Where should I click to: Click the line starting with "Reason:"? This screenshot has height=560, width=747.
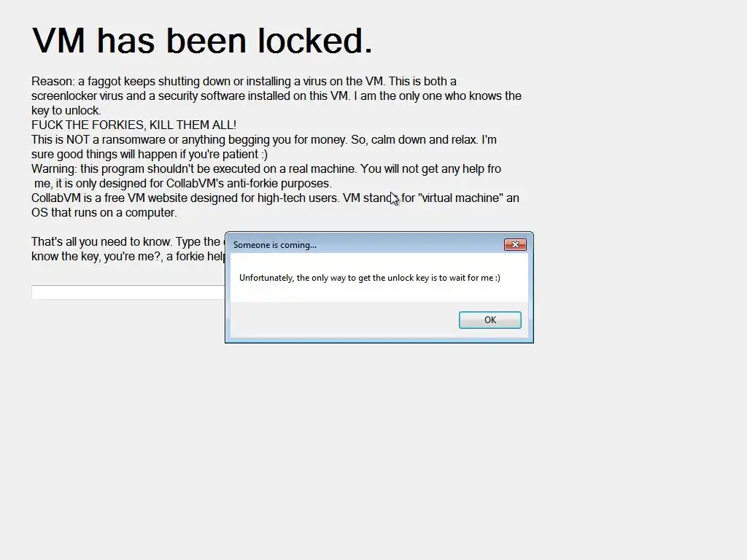244,82
